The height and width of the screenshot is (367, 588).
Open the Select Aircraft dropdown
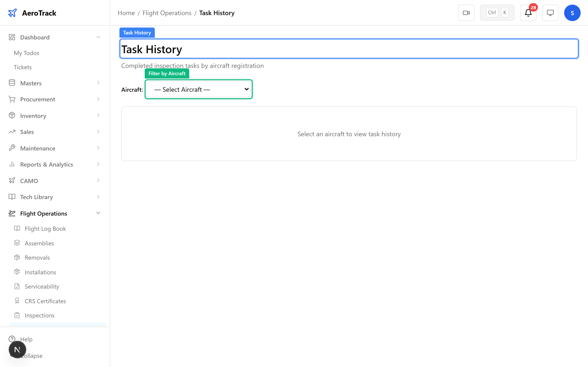(198, 89)
